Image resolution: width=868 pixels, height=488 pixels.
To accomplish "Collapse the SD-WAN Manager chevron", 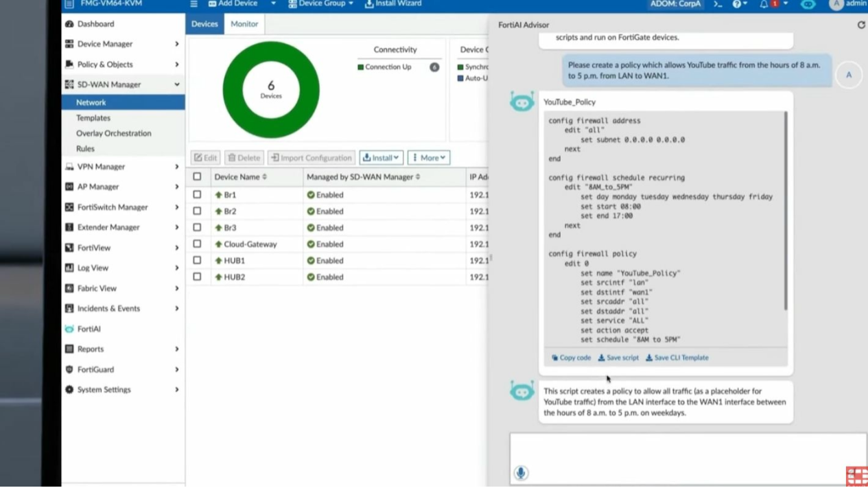I will [176, 84].
